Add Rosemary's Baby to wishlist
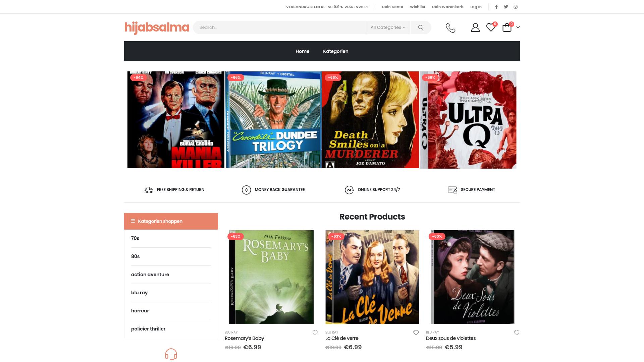The width and height of the screenshot is (644, 362). [x=315, y=333]
